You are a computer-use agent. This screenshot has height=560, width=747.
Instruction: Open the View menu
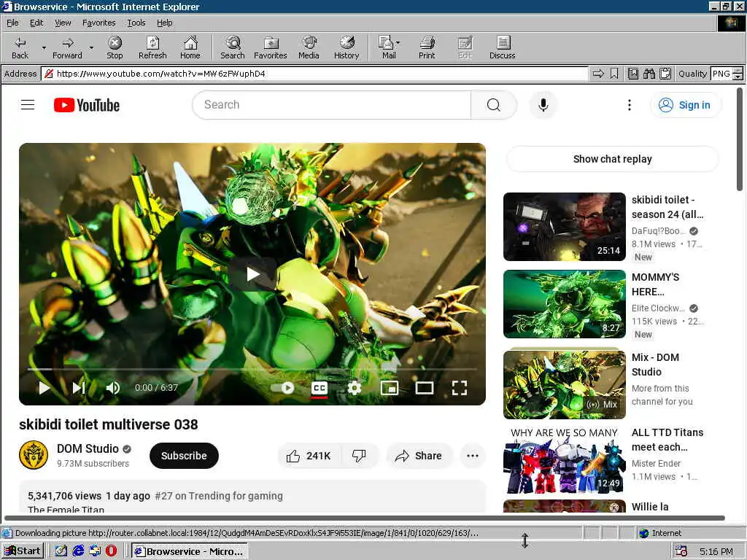[x=63, y=23]
